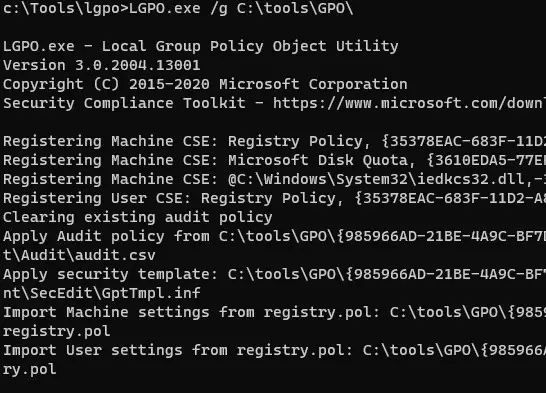Screen dimensions: 546x393
Task: Click the C:\tools\GPO\ argument in command
Action: pyautogui.click(x=295, y=8)
